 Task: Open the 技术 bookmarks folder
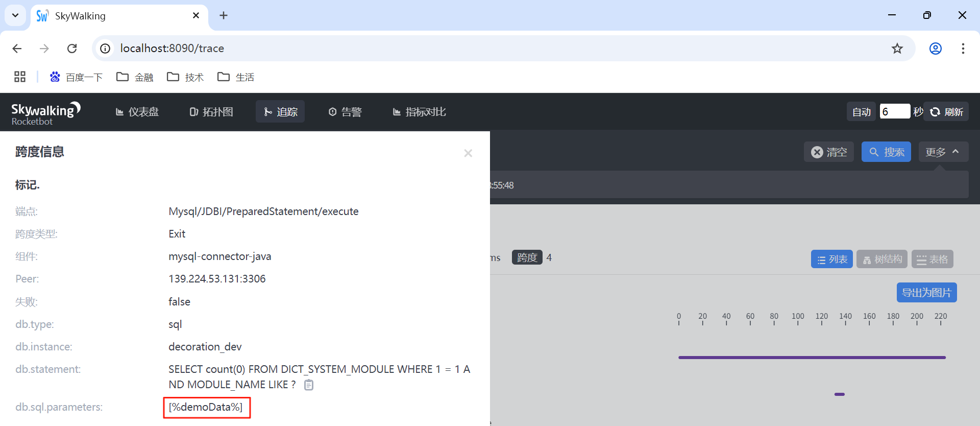tap(185, 77)
